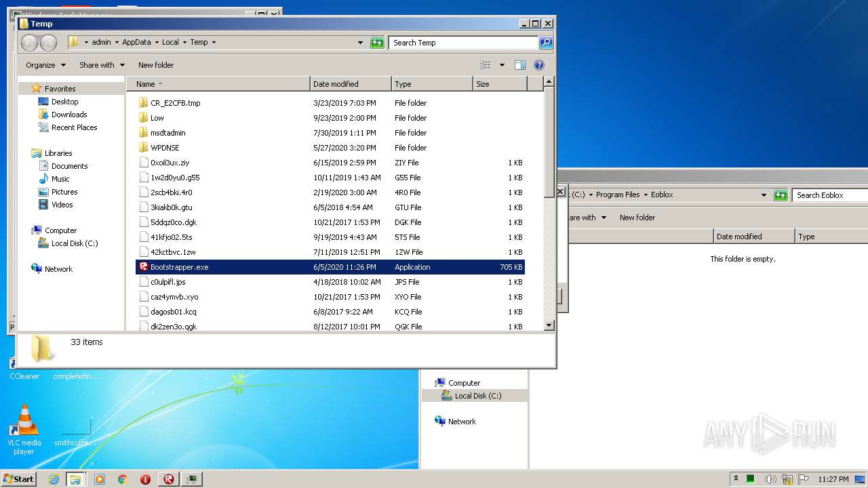Open Music library in sidebar
This screenshot has height=488, width=868.
(60, 179)
